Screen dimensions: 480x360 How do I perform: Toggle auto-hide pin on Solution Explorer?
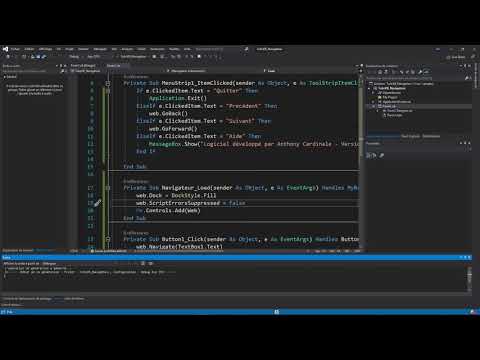pos(465,66)
